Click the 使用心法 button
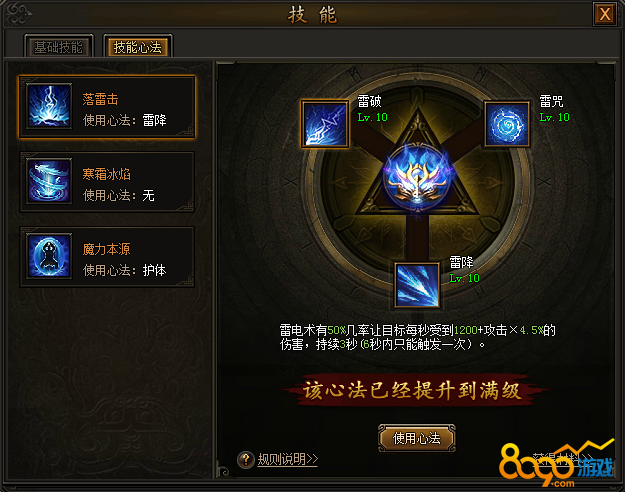The height and width of the screenshot is (492, 625). (417, 438)
